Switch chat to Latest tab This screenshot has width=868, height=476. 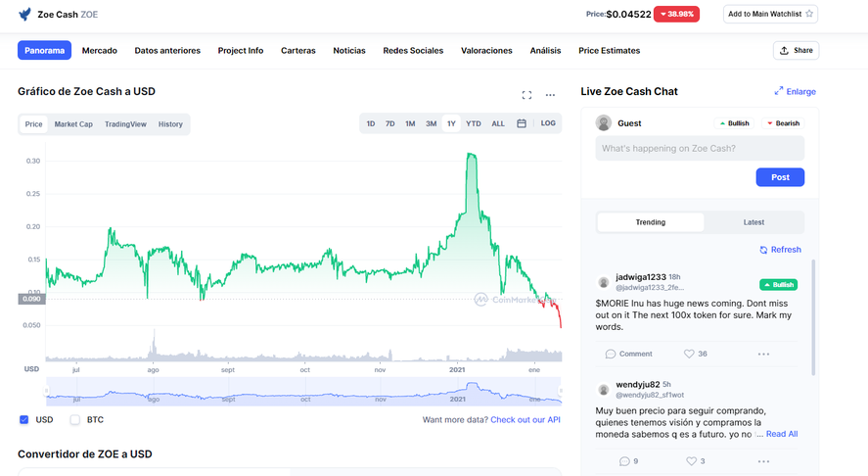[754, 222]
